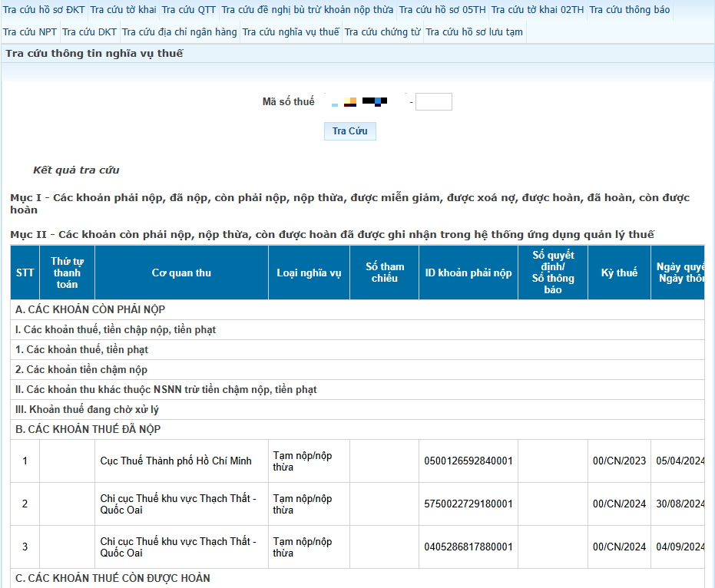The width and height of the screenshot is (715, 588).
Task: Select payment ID 0500126592840001 cell
Action: click(x=468, y=461)
